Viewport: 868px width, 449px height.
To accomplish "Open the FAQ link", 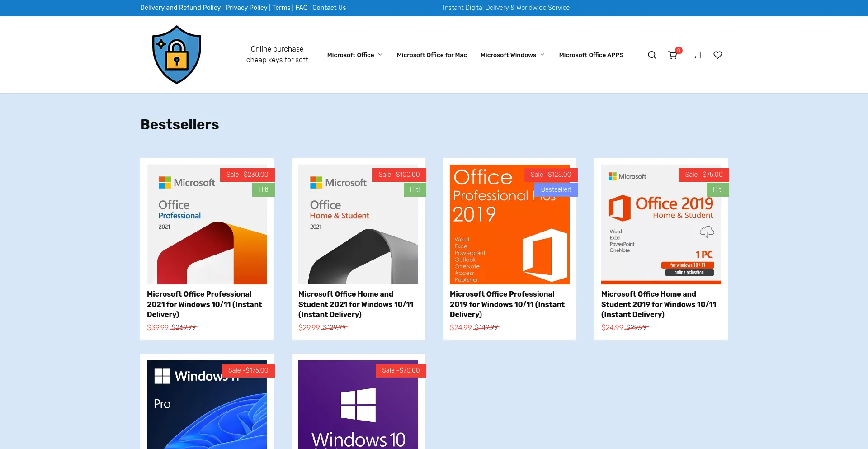I will tap(302, 8).
